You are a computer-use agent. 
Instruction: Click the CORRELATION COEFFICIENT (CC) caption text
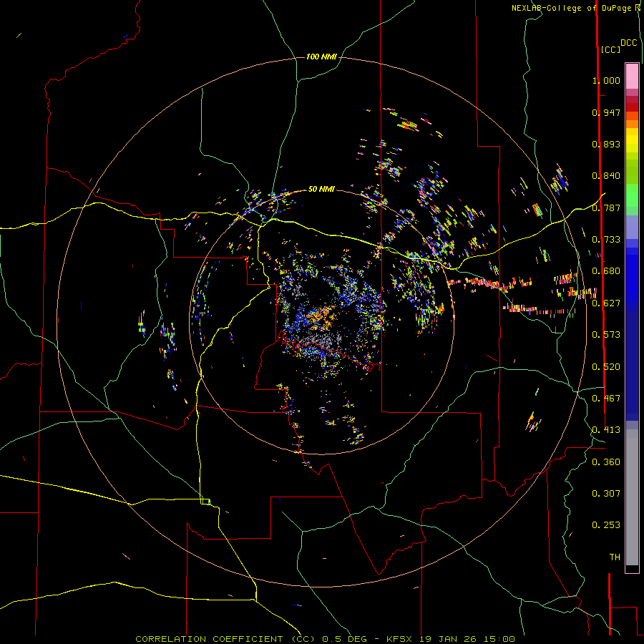tap(226, 639)
